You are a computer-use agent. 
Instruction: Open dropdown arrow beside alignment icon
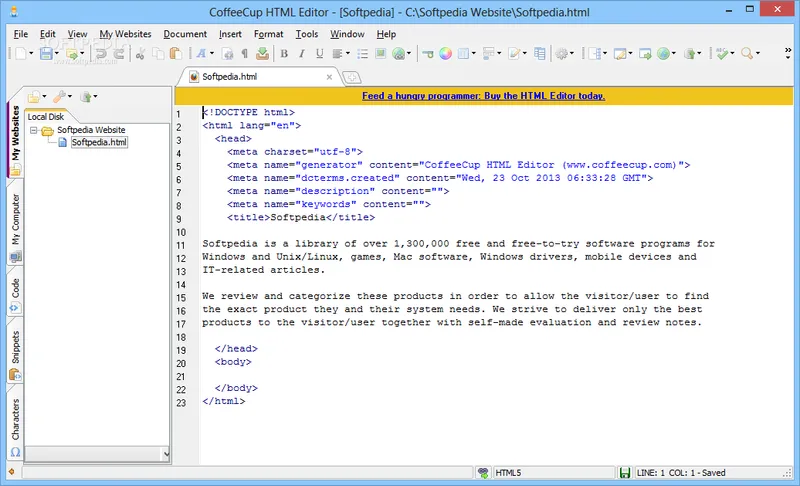(x=347, y=53)
